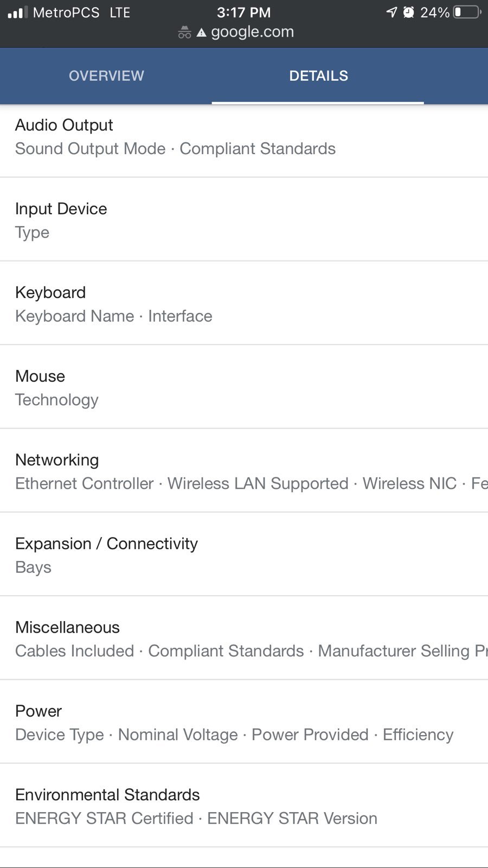Screen dimensions: 488x868
Task: Expand the Environmental Standards section
Action: (244, 806)
